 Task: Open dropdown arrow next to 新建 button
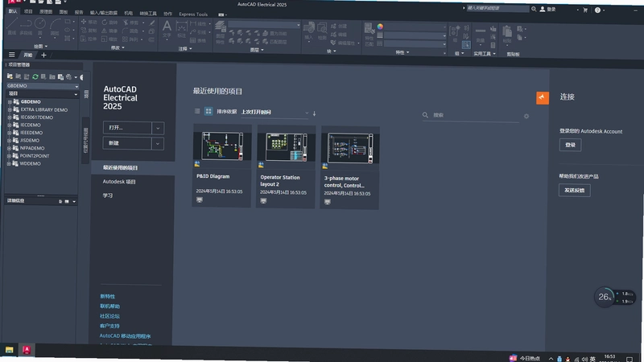click(158, 144)
